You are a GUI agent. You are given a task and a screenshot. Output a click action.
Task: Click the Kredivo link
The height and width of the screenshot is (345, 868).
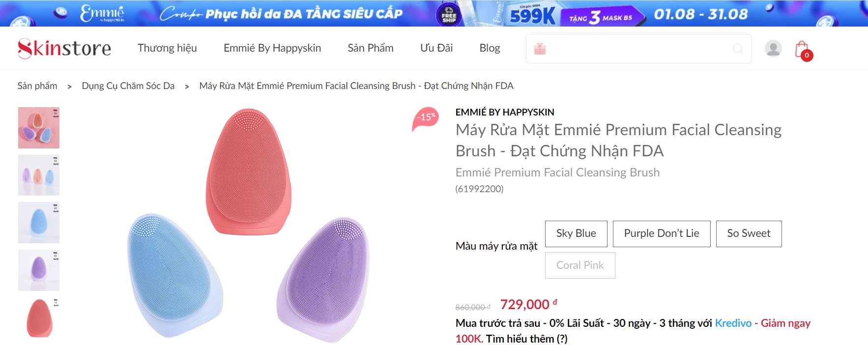point(733,323)
